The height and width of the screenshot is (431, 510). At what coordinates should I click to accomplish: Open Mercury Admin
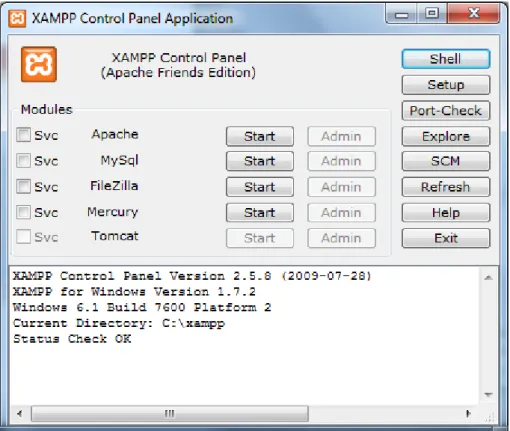click(341, 212)
